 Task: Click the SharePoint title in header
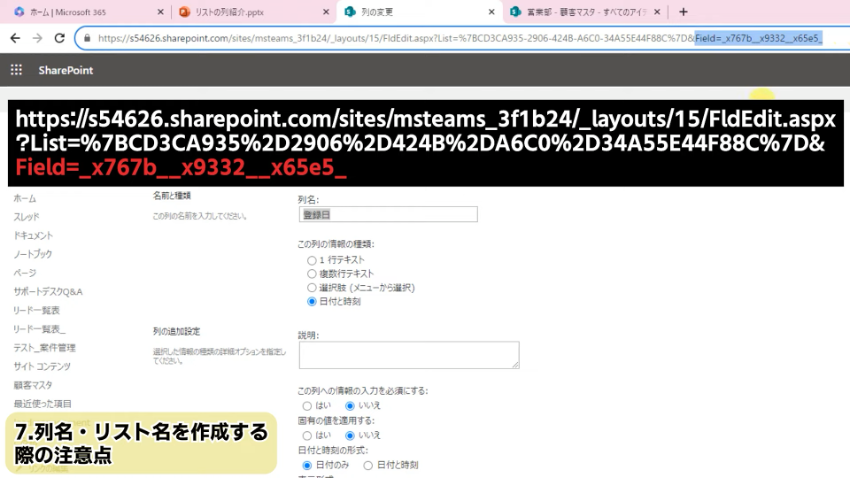[x=64, y=70]
